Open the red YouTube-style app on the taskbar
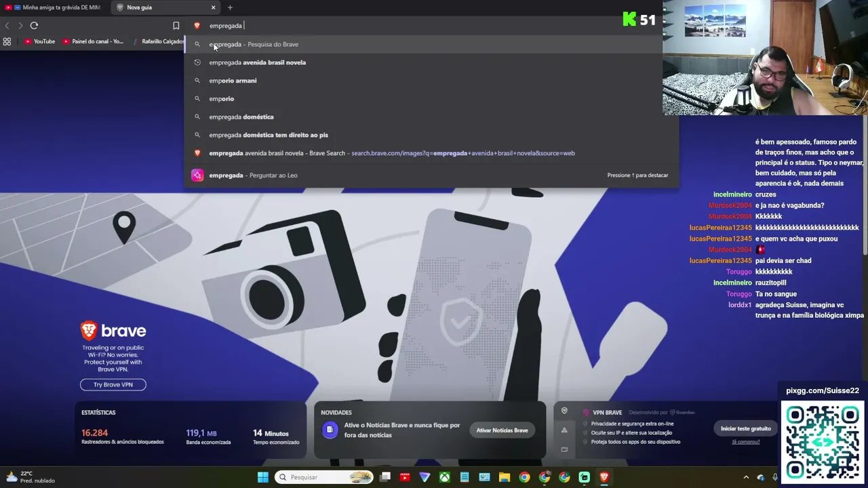Image resolution: width=868 pixels, height=488 pixels. [405, 477]
